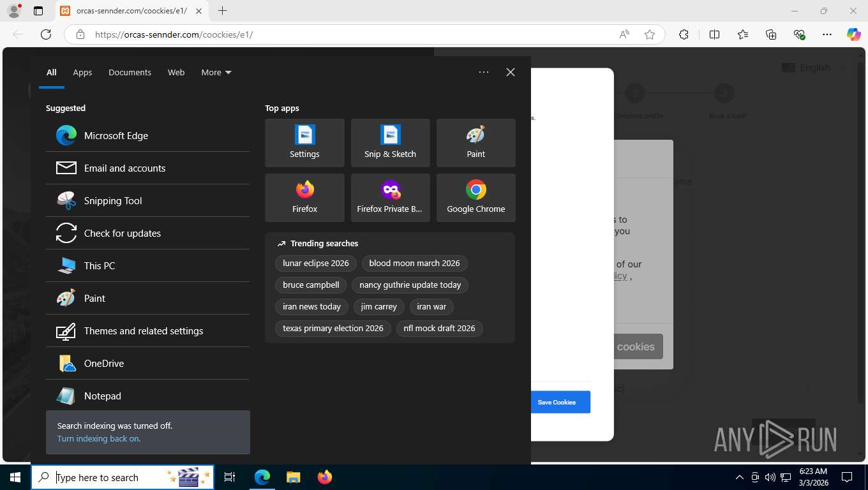Screen dimensions: 868x490
Task: Open Browser essentials heart icon
Action: (799, 34)
